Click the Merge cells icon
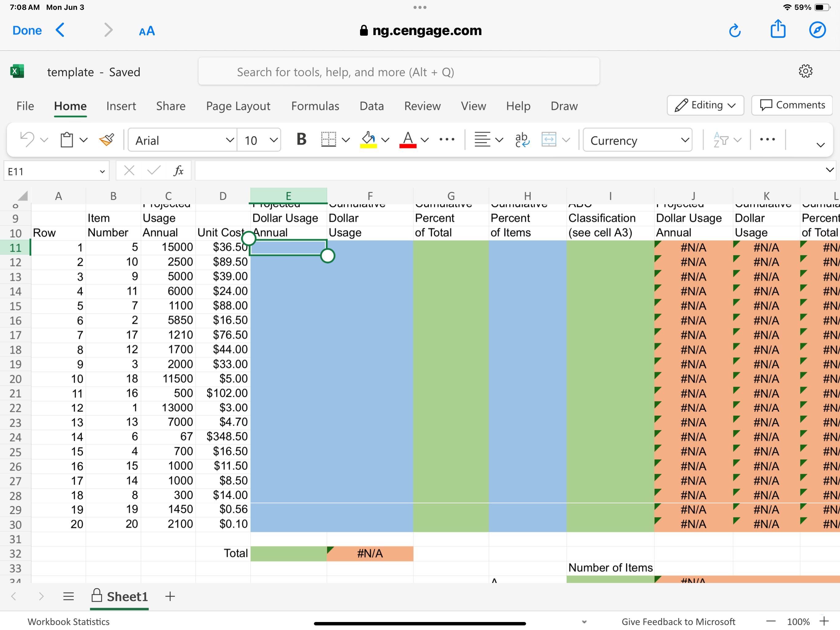 coord(549,140)
